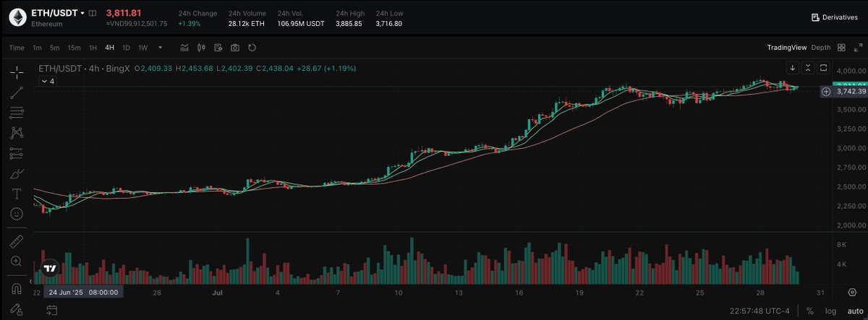Click the Ethereum logo icon
Screen dimensions: 868x320
click(x=17, y=17)
